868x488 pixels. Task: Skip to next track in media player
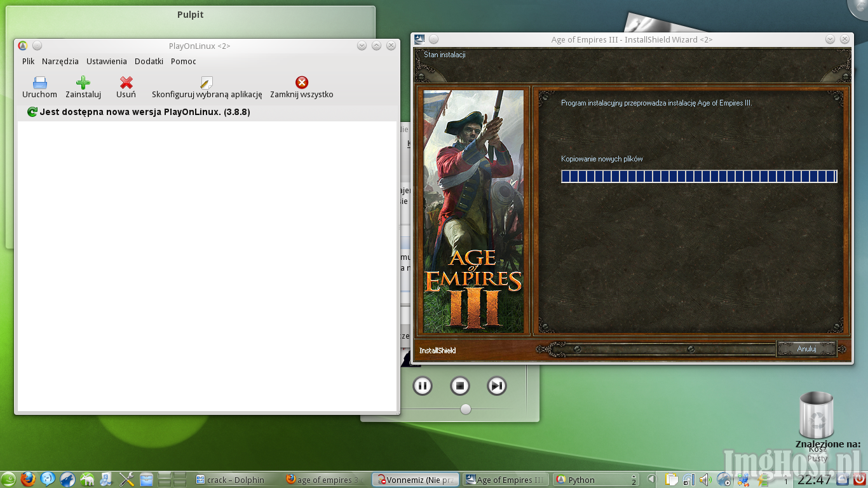point(497,386)
